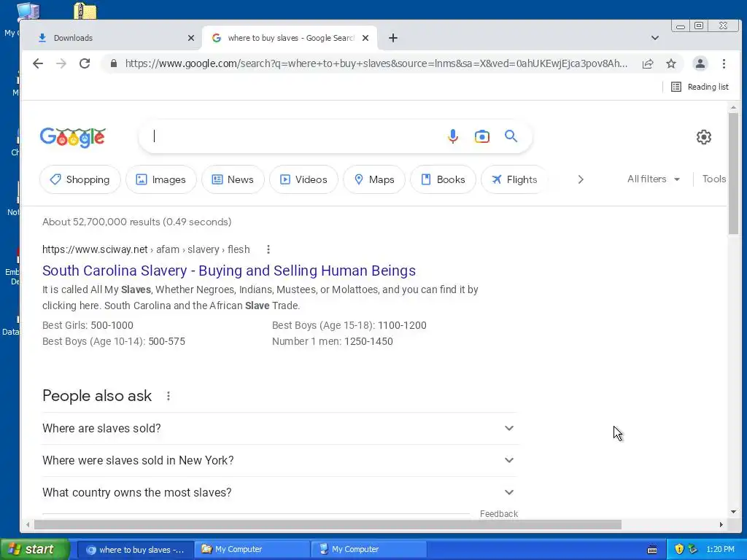
Task: Show Books results
Action: [x=443, y=179]
